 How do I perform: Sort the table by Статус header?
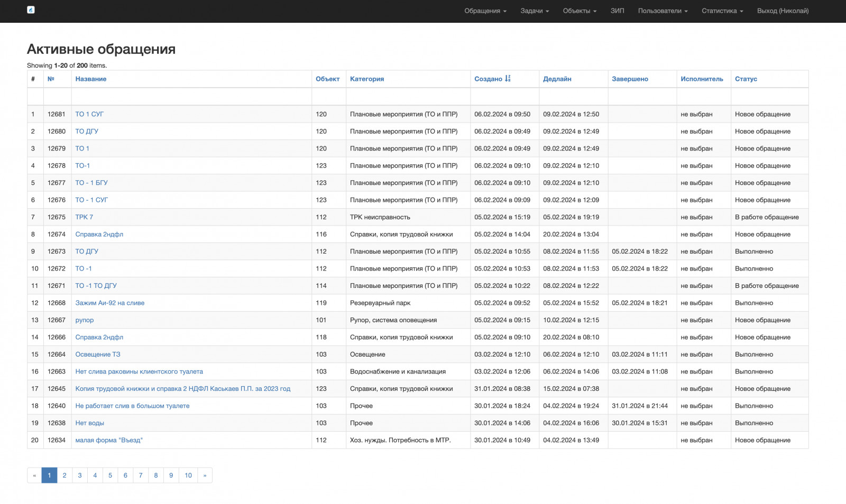point(746,79)
